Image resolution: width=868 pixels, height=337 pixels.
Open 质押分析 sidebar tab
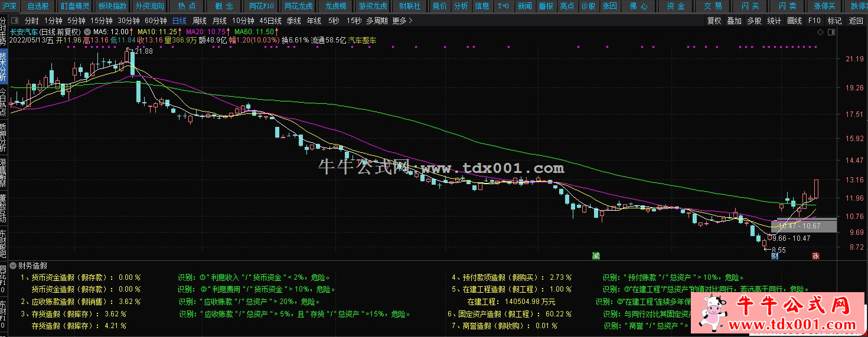4,137
